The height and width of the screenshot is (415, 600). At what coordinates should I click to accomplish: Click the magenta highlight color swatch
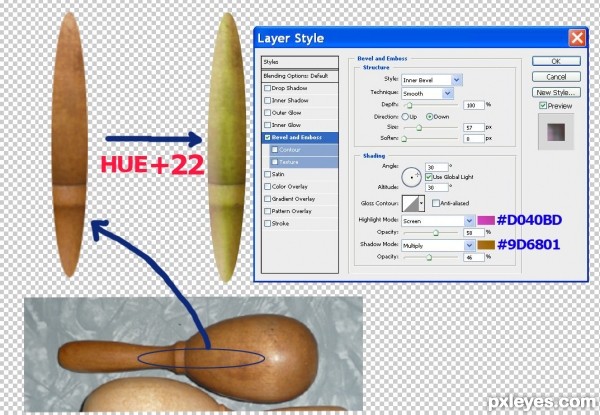(x=486, y=220)
